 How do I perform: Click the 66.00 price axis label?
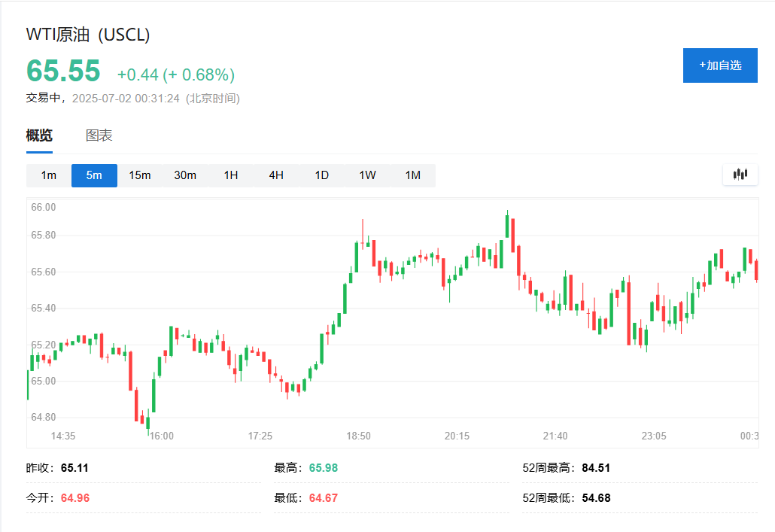coord(44,207)
